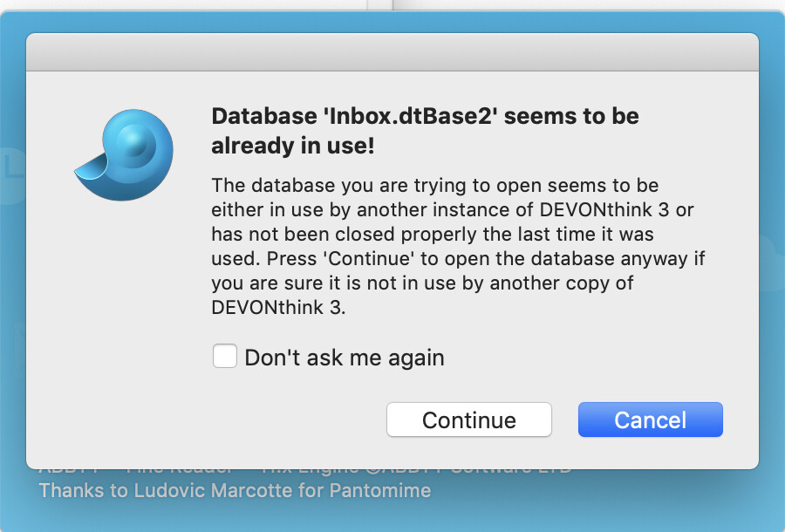Click the vertical divider in the top white strip
Image resolution: width=785 pixels, height=532 pixels.
click(x=393, y=5)
